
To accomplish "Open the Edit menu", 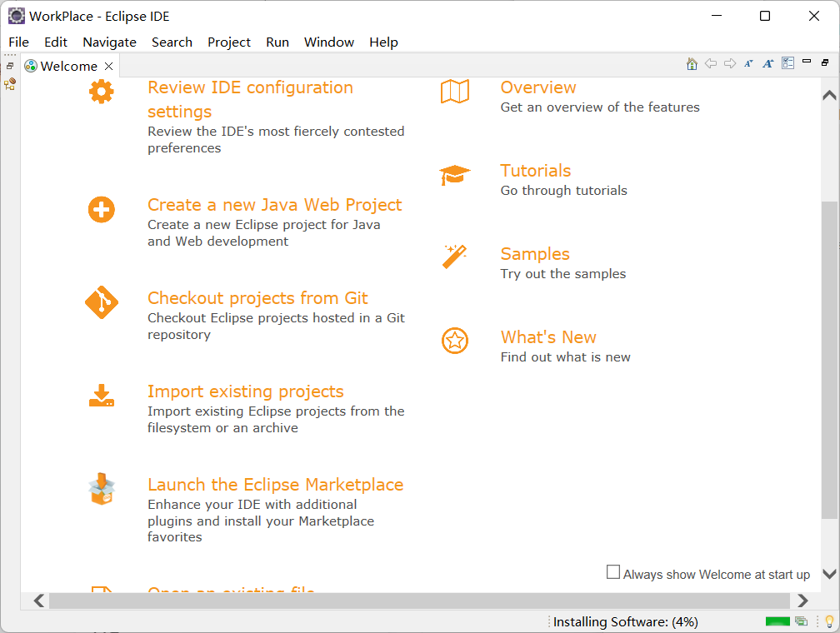I will [56, 42].
